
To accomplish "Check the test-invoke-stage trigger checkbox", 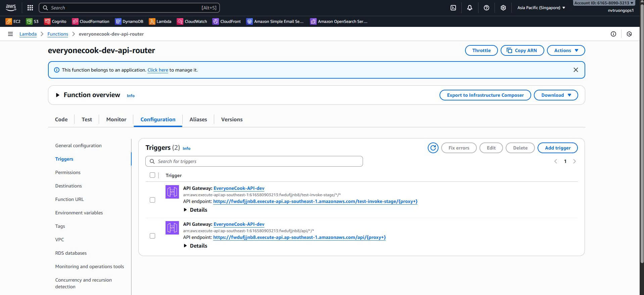I will point(152,200).
